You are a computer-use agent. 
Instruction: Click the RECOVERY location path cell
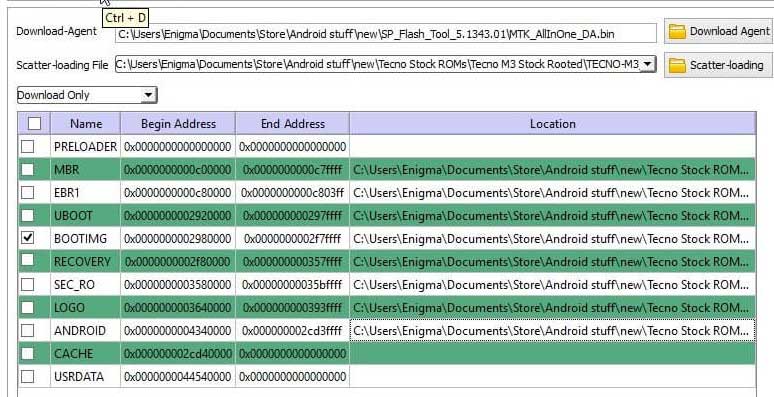553,262
